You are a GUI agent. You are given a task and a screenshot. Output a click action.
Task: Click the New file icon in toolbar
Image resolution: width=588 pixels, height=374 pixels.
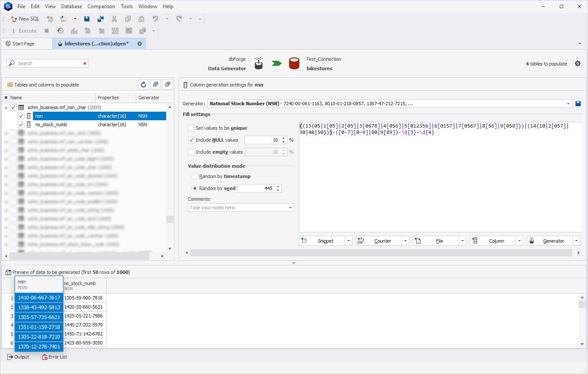(x=50, y=19)
